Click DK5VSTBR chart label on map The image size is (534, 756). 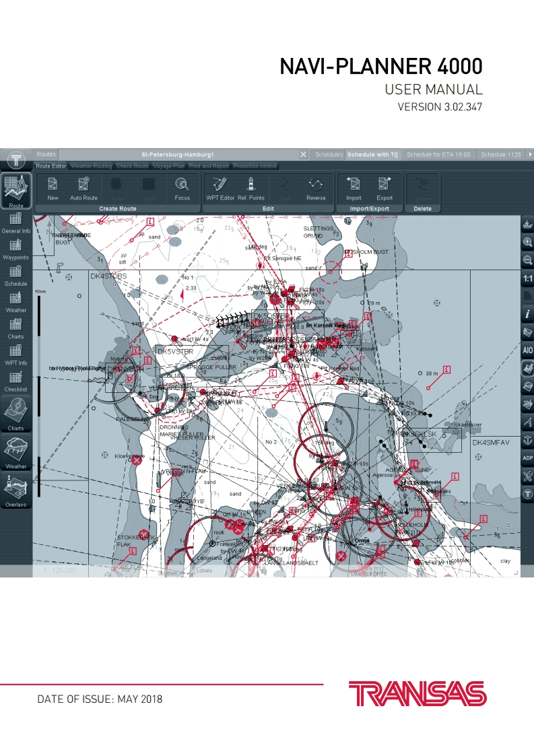(x=176, y=352)
